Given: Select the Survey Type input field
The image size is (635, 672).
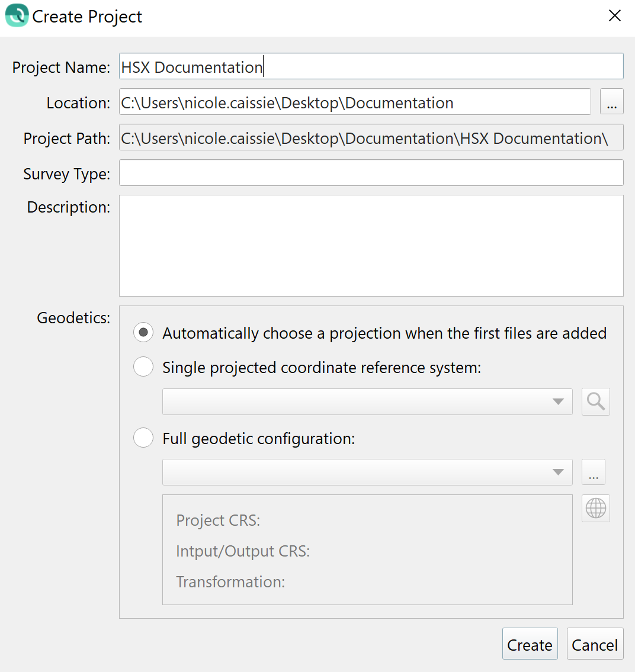Looking at the screenshot, I should pyautogui.click(x=371, y=173).
